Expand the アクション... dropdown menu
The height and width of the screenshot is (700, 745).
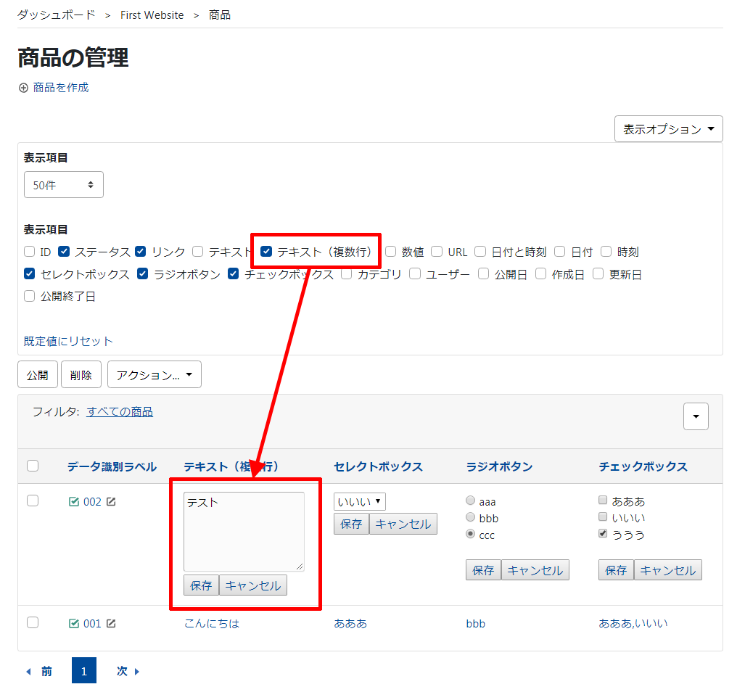[x=154, y=375]
